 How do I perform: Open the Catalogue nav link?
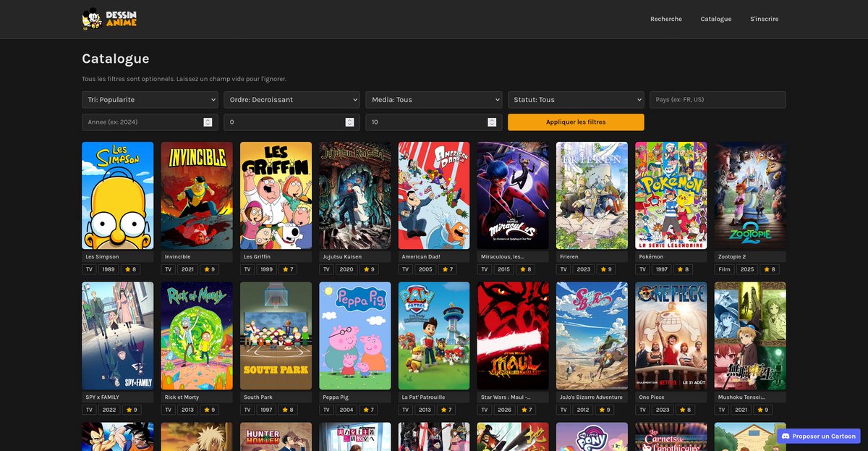(x=716, y=19)
